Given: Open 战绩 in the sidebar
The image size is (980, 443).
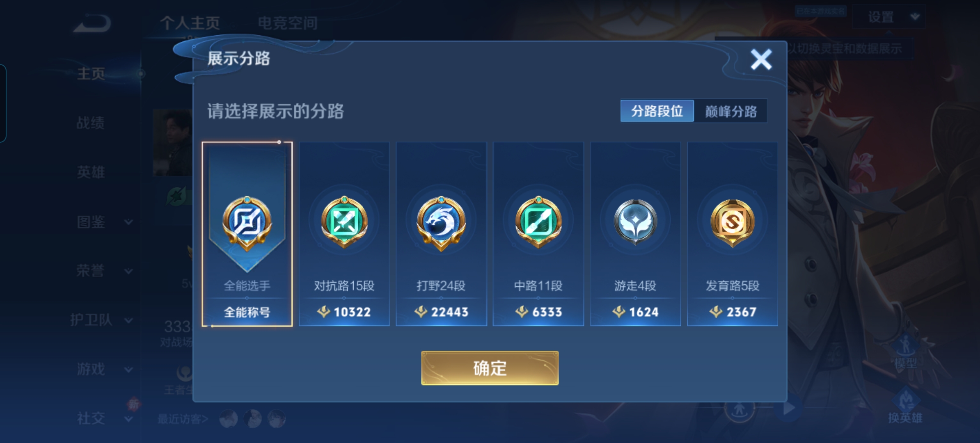Looking at the screenshot, I should [91, 123].
